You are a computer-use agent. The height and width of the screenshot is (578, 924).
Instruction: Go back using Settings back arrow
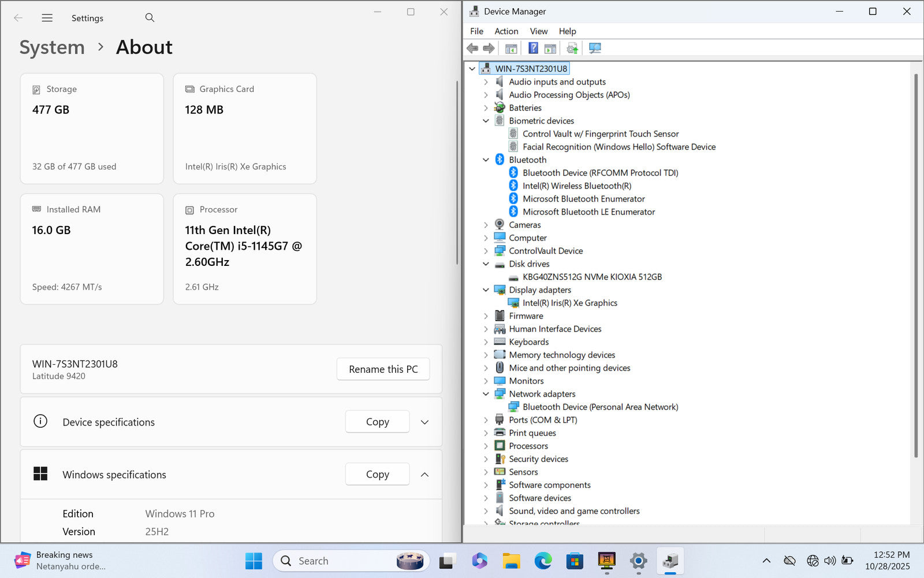click(18, 18)
